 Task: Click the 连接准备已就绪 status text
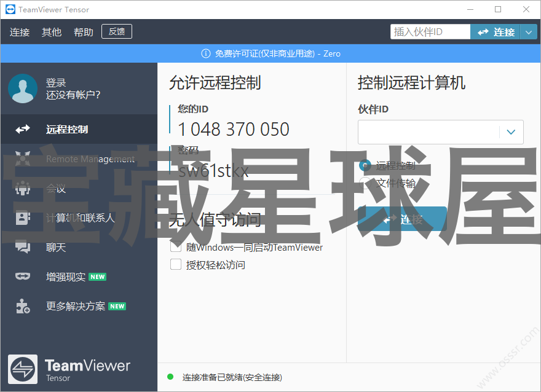(x=232, y=377)
